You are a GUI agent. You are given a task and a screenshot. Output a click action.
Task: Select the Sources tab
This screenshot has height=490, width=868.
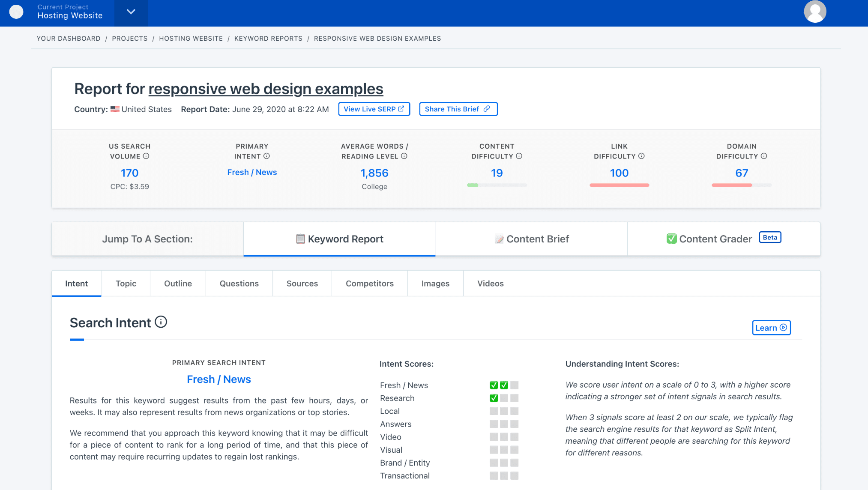[x=302, y=284]
